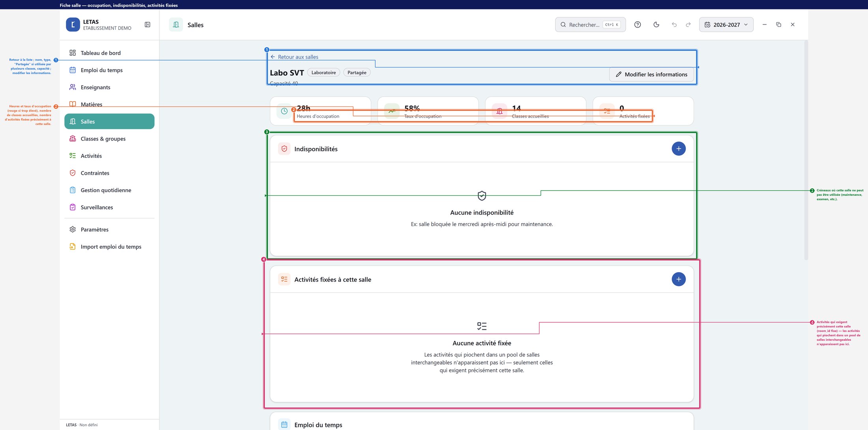Open the 2026-2027 school year dropdown
The width and height of the screenshot is (868, 430).
click(x=726, y=24)
